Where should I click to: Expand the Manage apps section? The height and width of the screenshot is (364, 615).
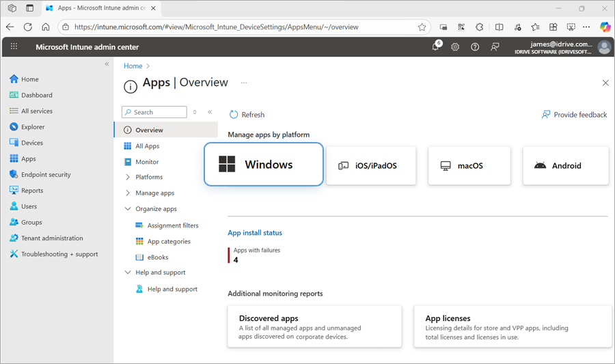[128, 193]
